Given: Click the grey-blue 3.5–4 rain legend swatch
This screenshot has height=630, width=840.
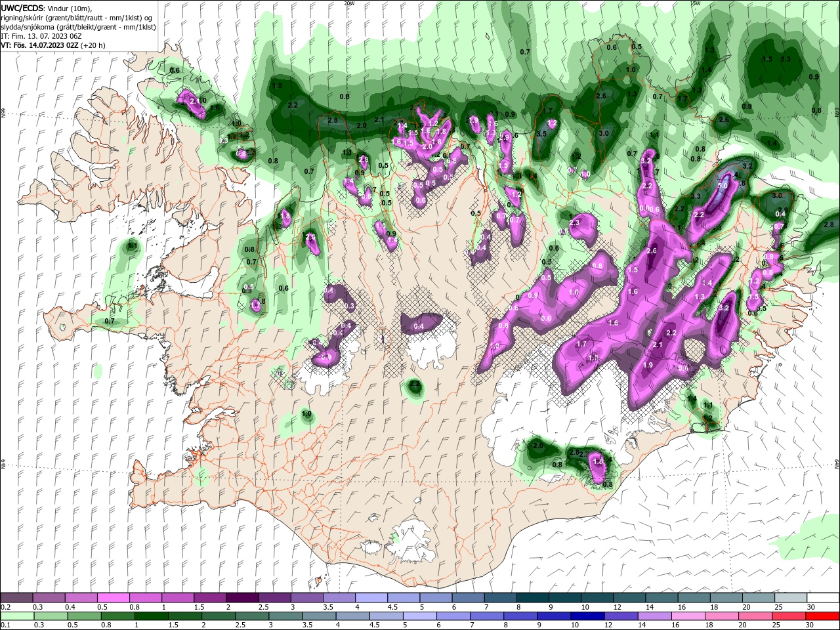Looking at the screenshot, I should (319, 616).
